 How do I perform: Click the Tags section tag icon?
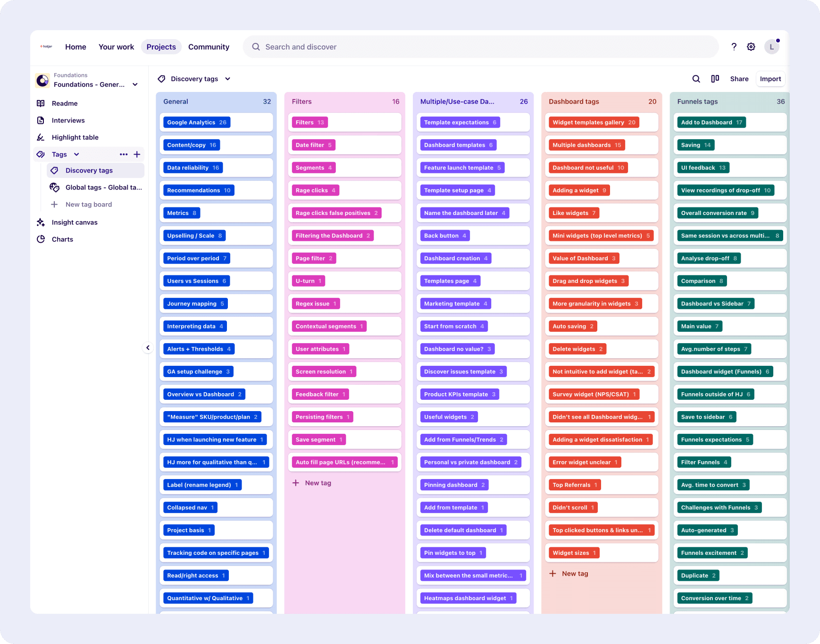click(x=41, y=154)
